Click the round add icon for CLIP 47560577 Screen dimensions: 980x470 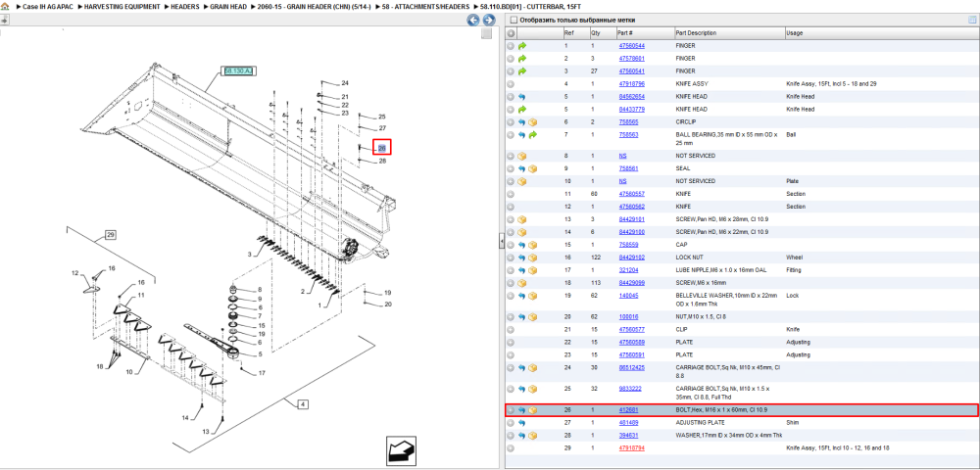click(x=511, y=329)
